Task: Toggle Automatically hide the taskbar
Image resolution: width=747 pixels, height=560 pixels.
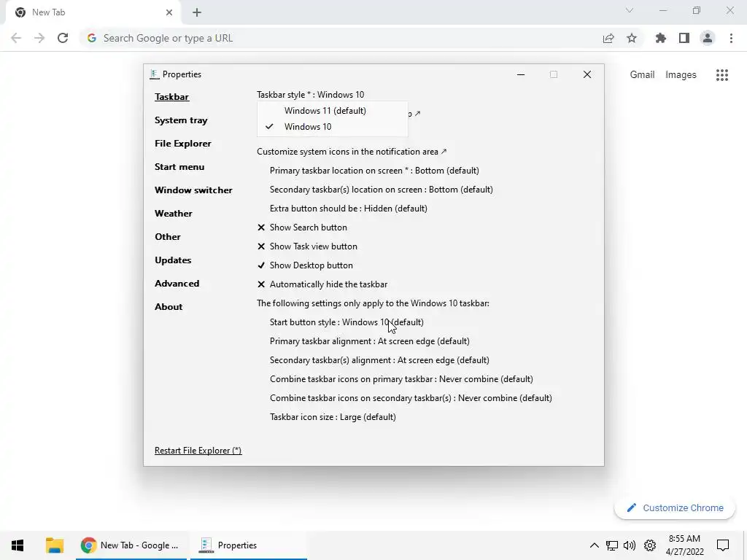Action: click(322, 284)
